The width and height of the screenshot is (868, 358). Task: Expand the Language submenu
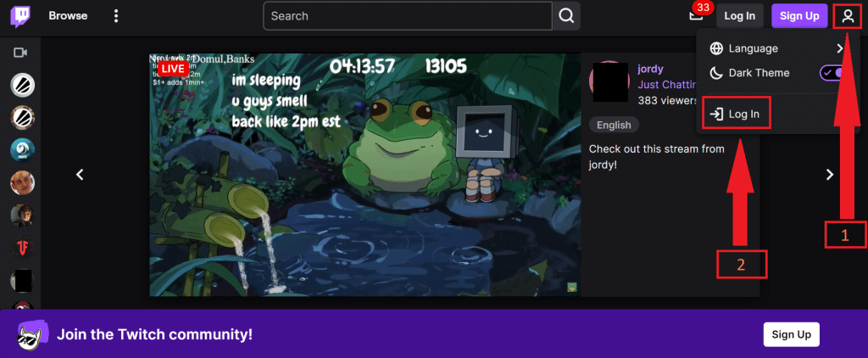pyautogui.click(x=839, y=48)
